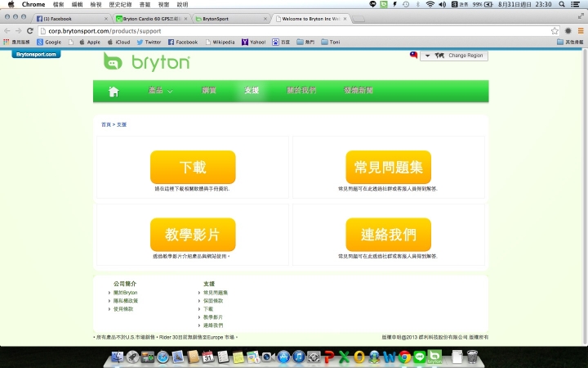Launch Word from the dock
Screen dimensions: 588x368
pos(390,357)
